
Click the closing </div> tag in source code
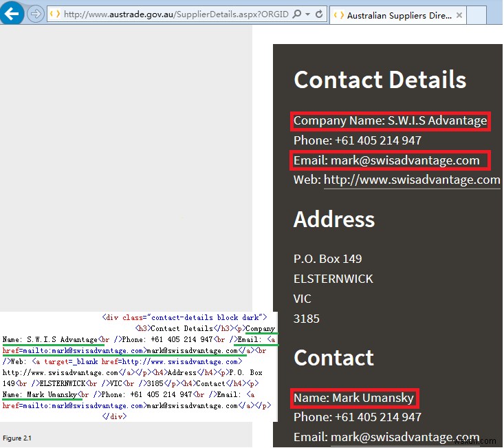tap(114, 416)
